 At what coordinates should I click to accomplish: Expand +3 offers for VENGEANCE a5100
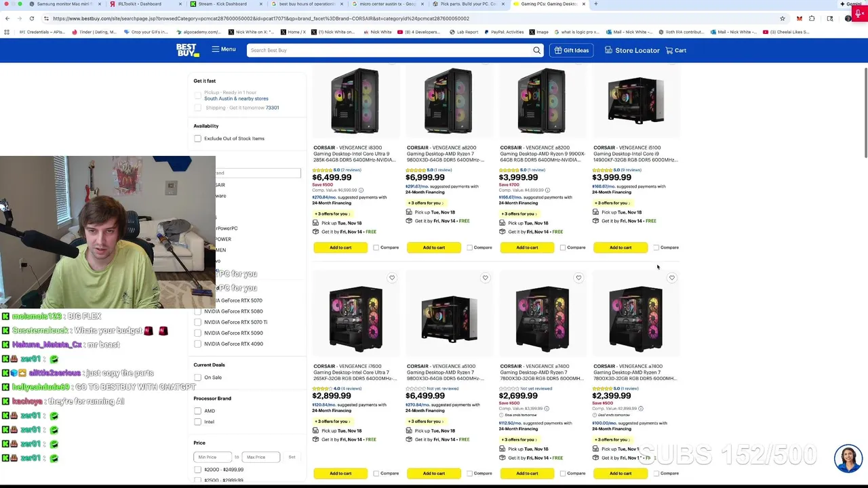(x=426, y=421)
